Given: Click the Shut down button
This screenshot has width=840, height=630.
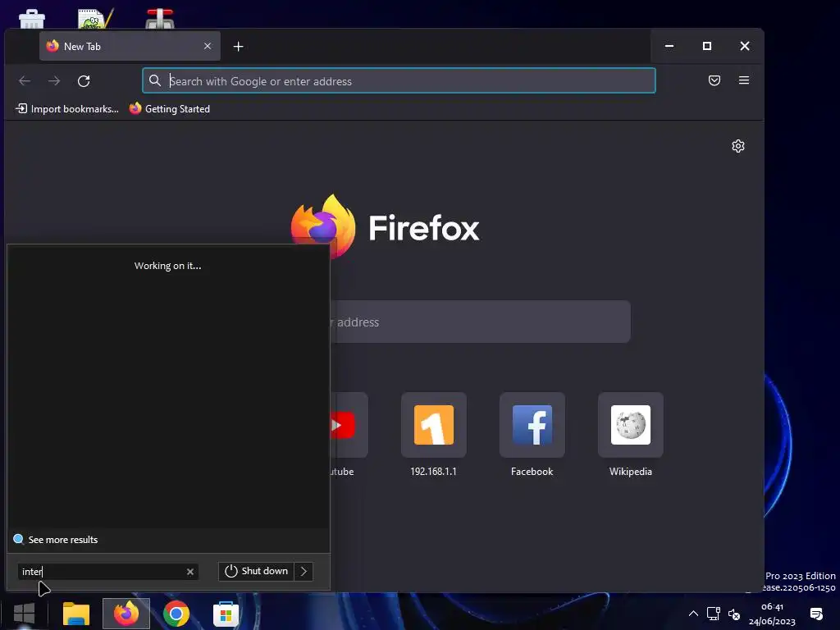Looking at the screenshot, I should [256, 571].
